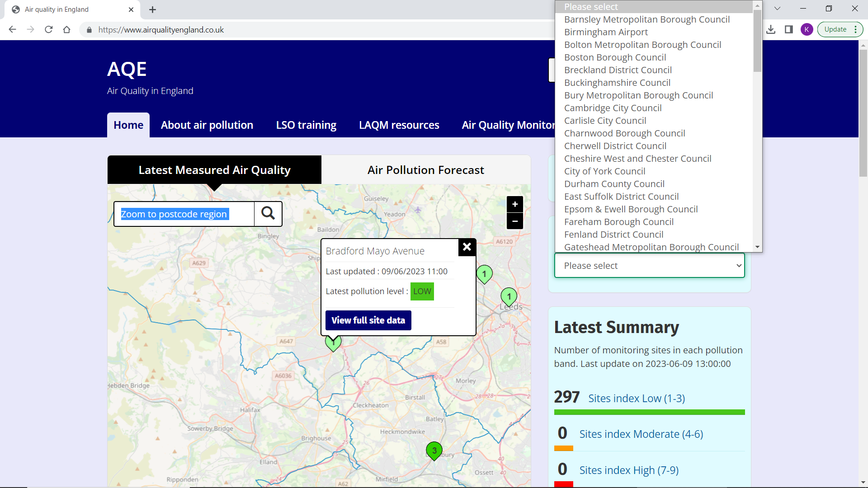The height and width of the screenshot is (488, 868).
Task: Expand the 'Please select' dropdown
Action: point(649,266)
